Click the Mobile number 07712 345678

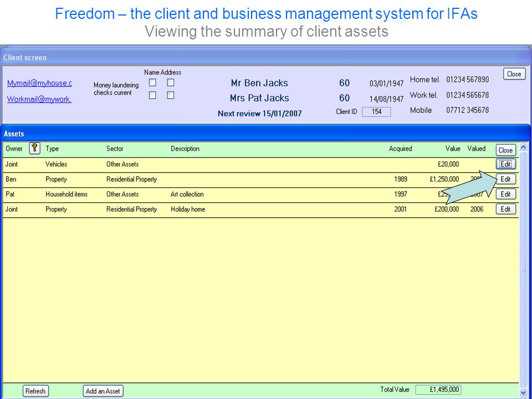click(468, 110)
